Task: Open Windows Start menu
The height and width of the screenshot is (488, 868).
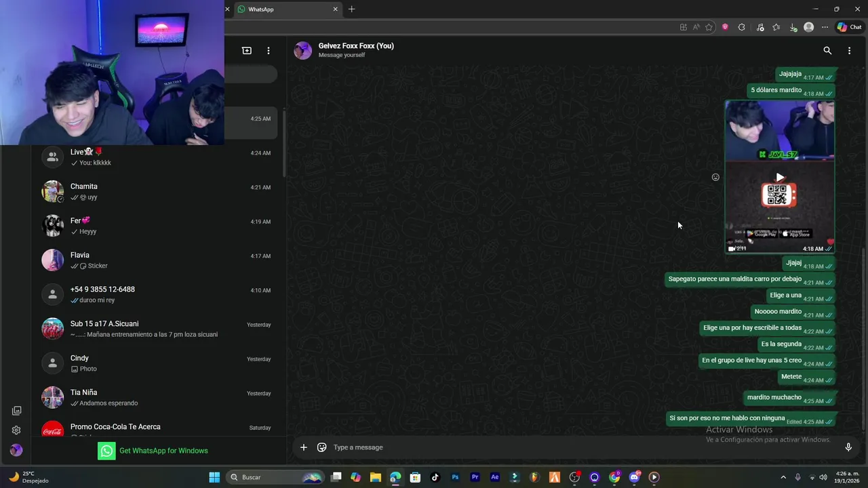Action: 214,477
